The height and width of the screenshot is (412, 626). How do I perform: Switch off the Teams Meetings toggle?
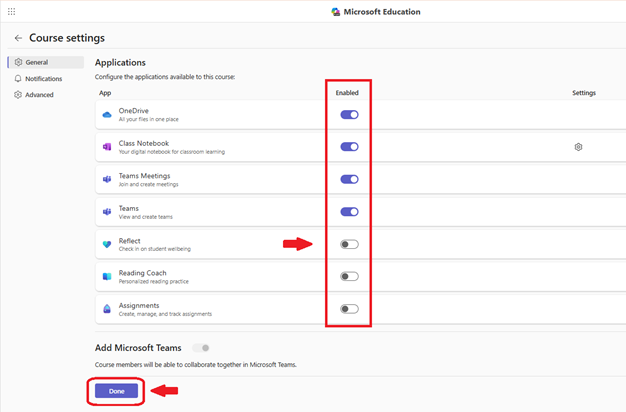349,179
